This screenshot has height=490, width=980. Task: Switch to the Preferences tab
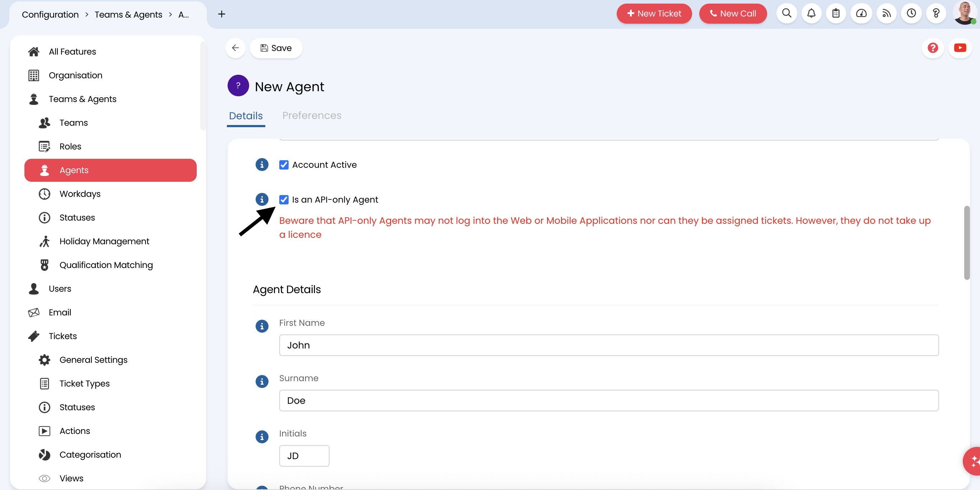coord(312,115)
